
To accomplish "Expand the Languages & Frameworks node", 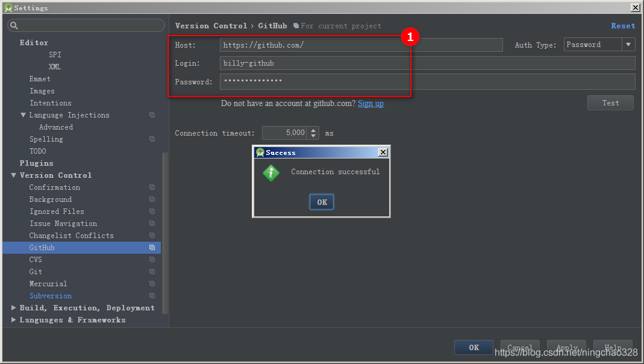I will click(13, 319).
